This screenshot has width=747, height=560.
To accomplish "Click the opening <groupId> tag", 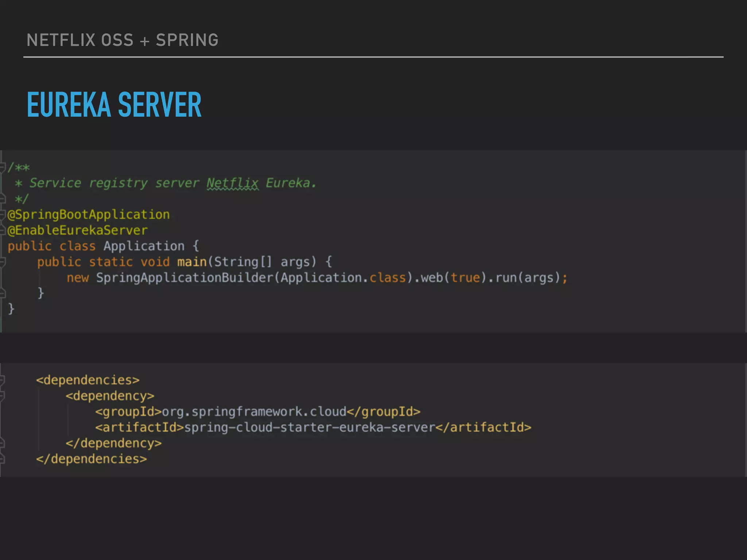I will tap(128, 412).
